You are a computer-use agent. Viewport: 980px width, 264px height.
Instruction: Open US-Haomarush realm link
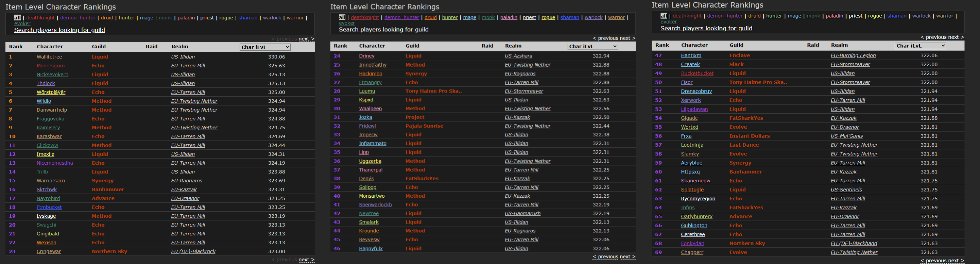click(x=523, y=213)
